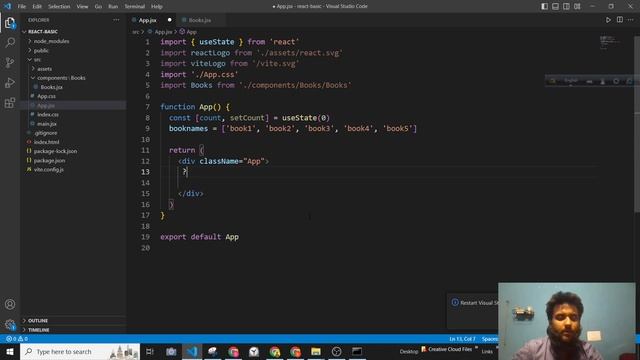
Task: Click the taskbar search box
Action: 80,351
